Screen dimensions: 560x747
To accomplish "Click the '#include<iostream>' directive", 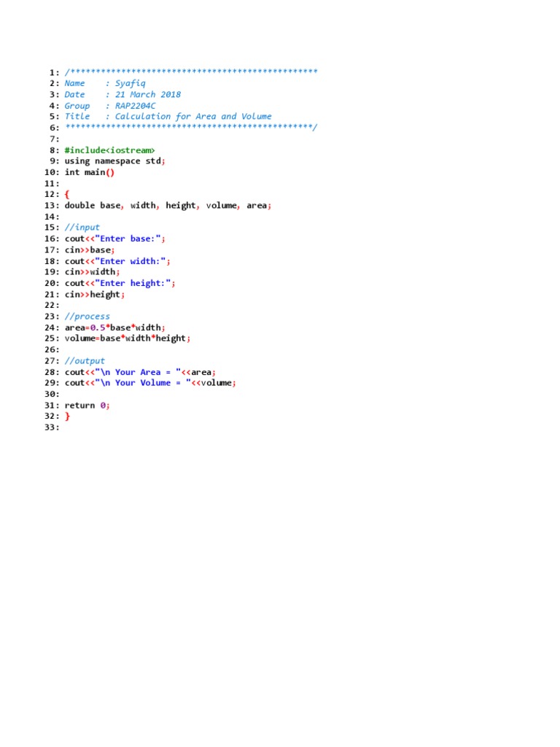I will coord(109,150).
